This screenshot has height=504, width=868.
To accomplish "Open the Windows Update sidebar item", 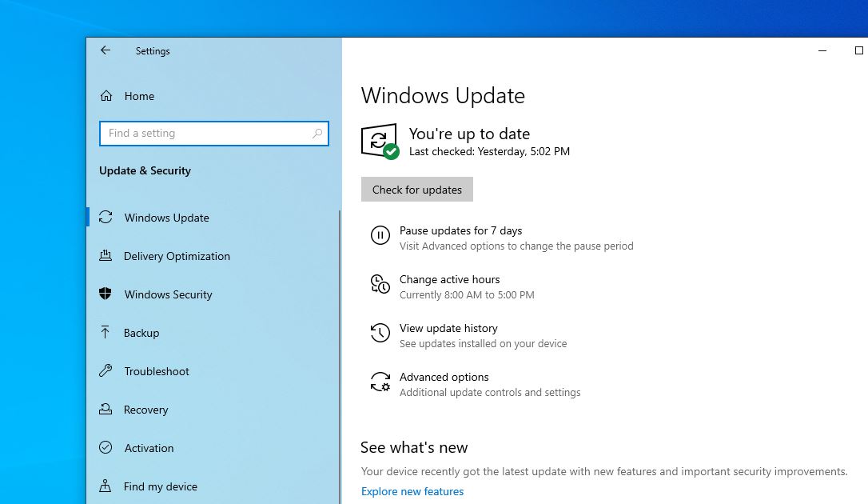I will 166,218.
